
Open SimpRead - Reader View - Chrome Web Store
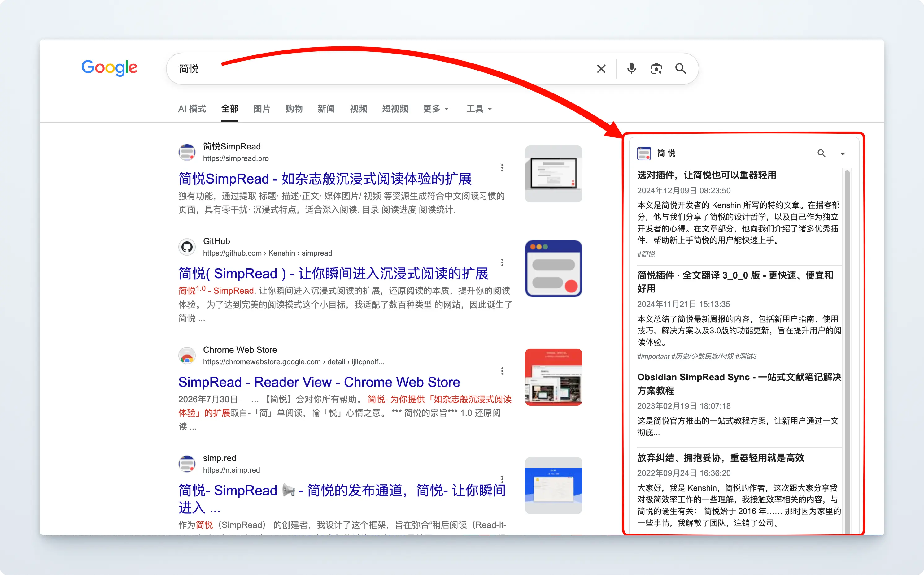coord(319,382)
